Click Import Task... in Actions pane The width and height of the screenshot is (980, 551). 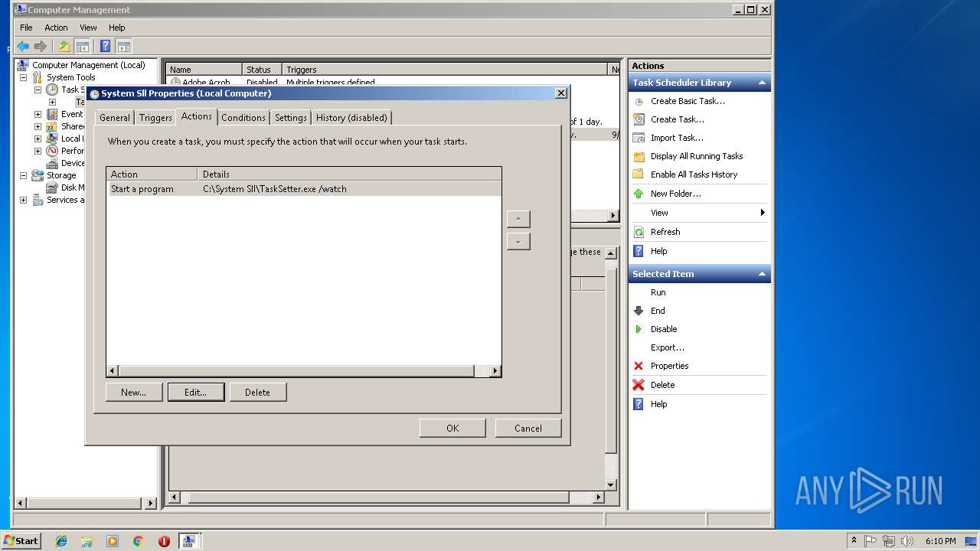tap(677, 138)
